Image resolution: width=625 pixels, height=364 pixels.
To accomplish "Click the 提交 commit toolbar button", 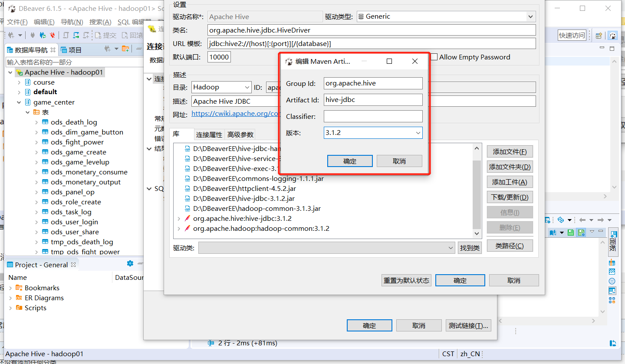I will coord(105,35).
